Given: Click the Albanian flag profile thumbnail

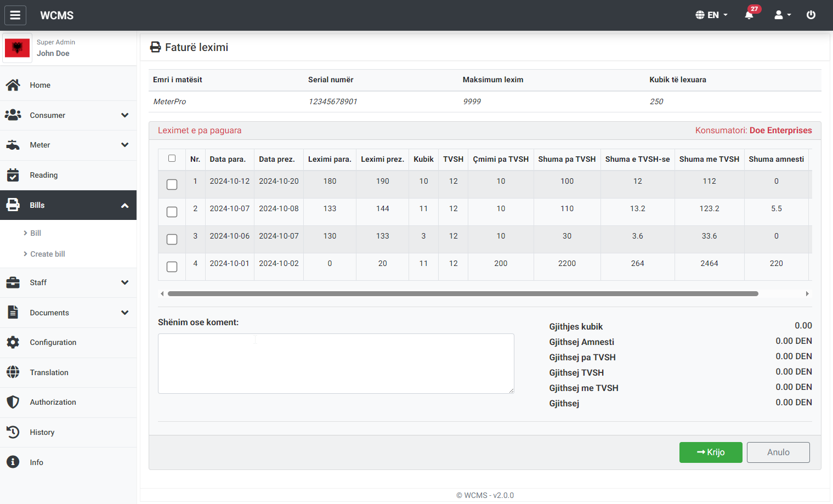Looking at the screenshot, I should tap(18, 48).
